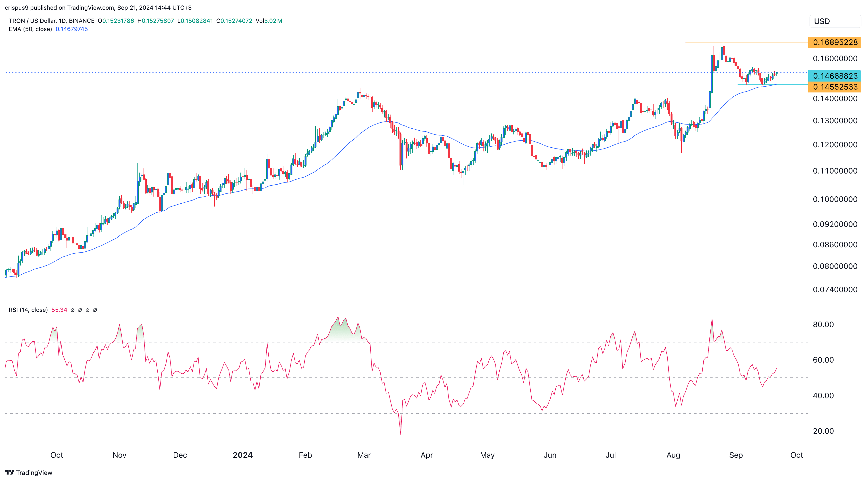The height and width of the screenshot is (481, 868).
Task: Click the last ∅ symbol in RSI legend
Action: [x=95, y=310]
